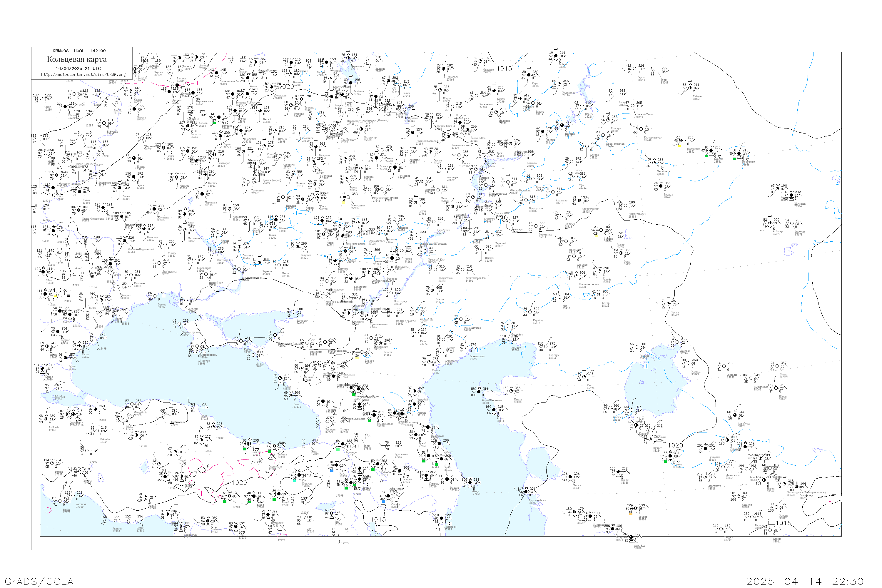Screen dimensions: 882x588
Task: Click the Форт-Шевченко station circle symbol
Action: [x=479, y=392]
